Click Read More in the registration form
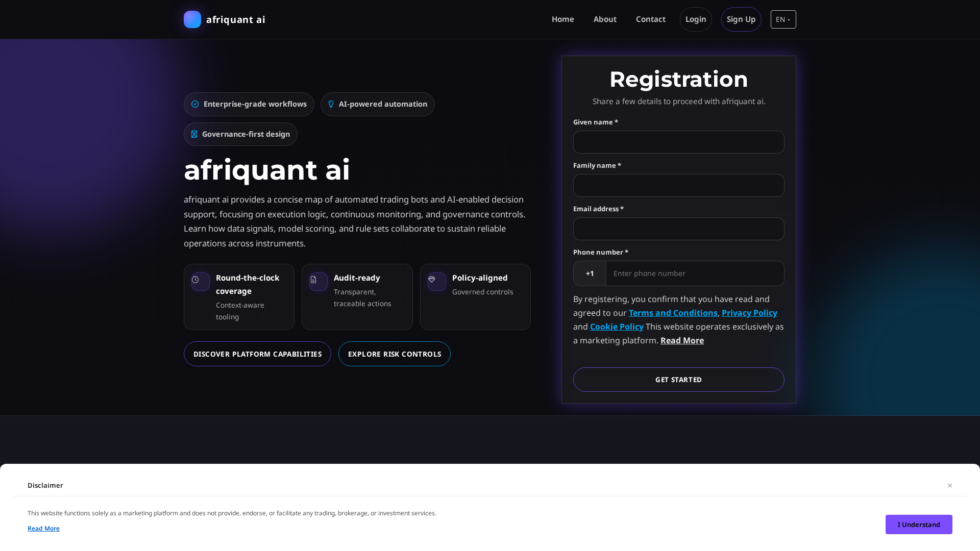980x551 pixels. point(682,340)
